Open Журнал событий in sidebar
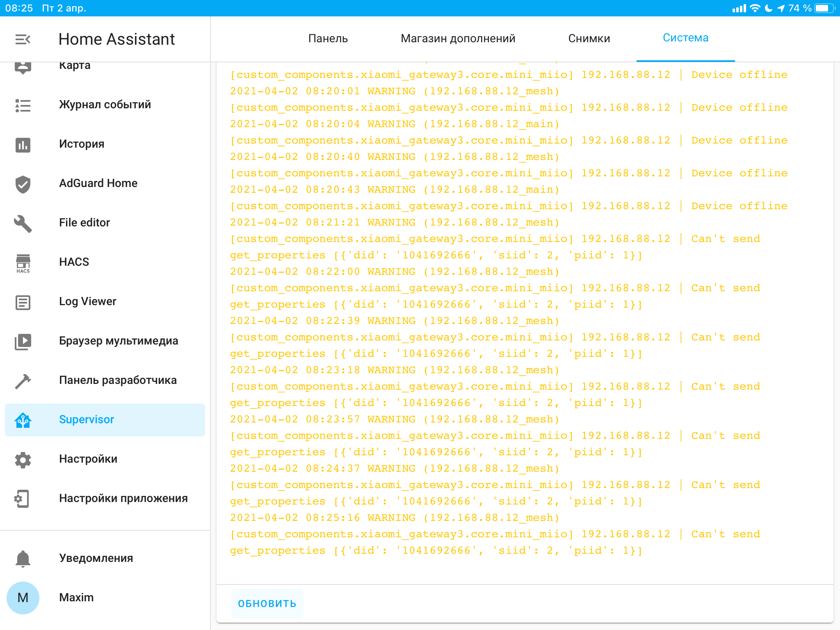 [x=105, y=105]
